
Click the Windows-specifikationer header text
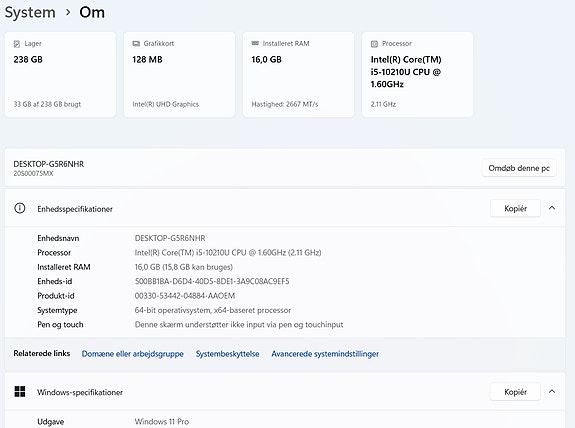tap(80, 392)
